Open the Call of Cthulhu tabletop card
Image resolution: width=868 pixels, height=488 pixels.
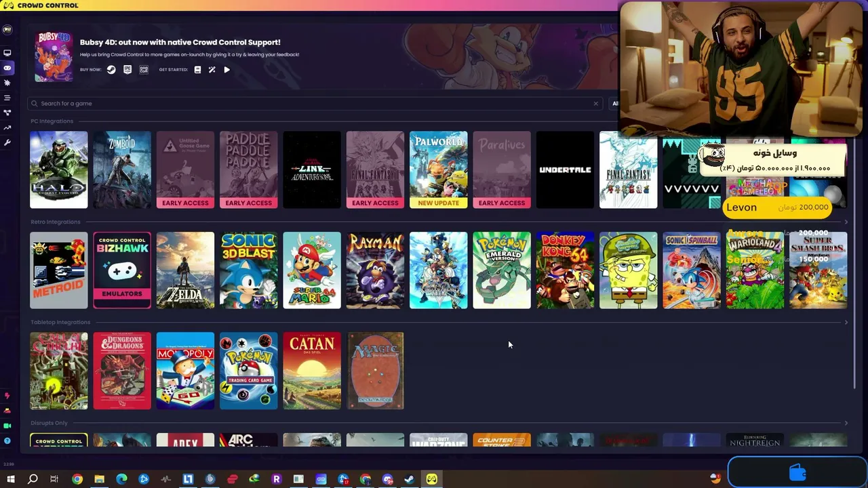pyautogui.click(x=59, y=371)
